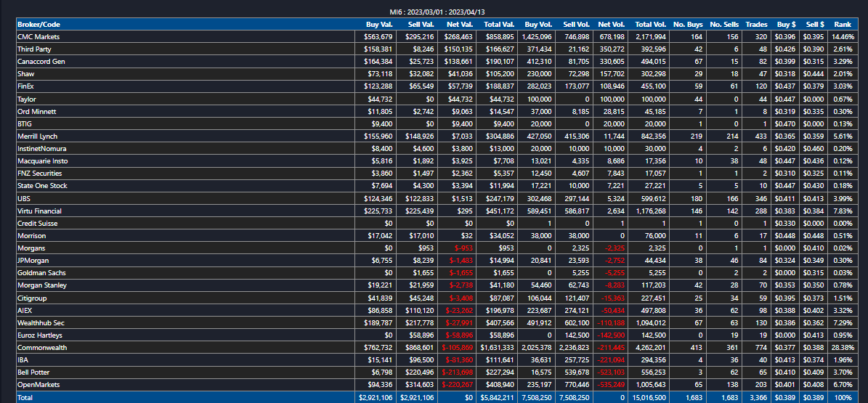Click the Macquarie Insto broker name

point(42,161)
